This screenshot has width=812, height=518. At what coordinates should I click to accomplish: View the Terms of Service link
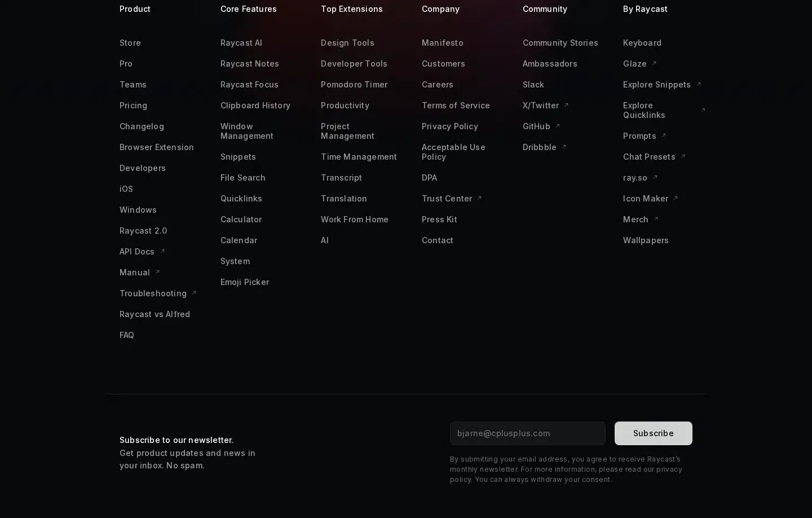click(456, 106)
